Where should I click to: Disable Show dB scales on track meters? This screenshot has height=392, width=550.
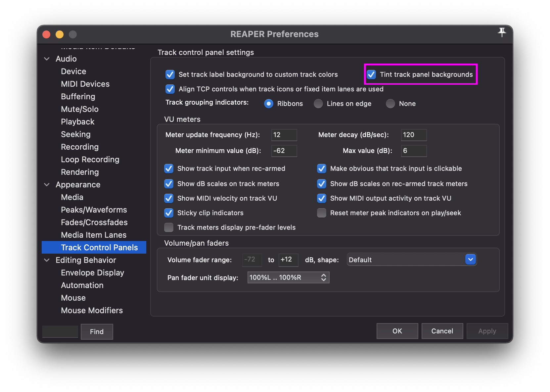169,184
